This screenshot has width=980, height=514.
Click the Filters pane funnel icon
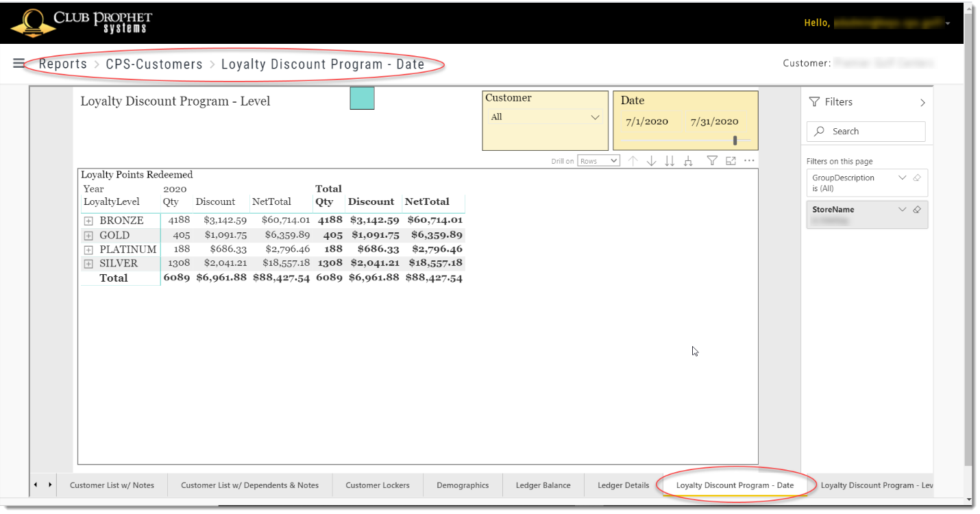(x=814, y=101)
